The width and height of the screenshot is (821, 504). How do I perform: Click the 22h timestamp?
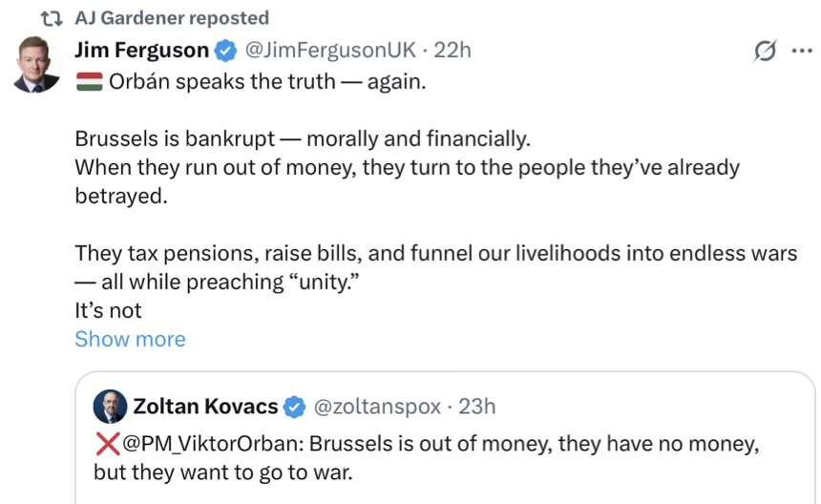[453, 50]
